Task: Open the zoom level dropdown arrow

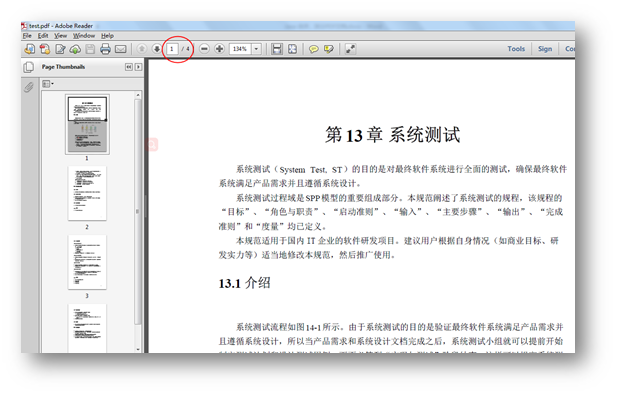Action: (x=257, y=49)
